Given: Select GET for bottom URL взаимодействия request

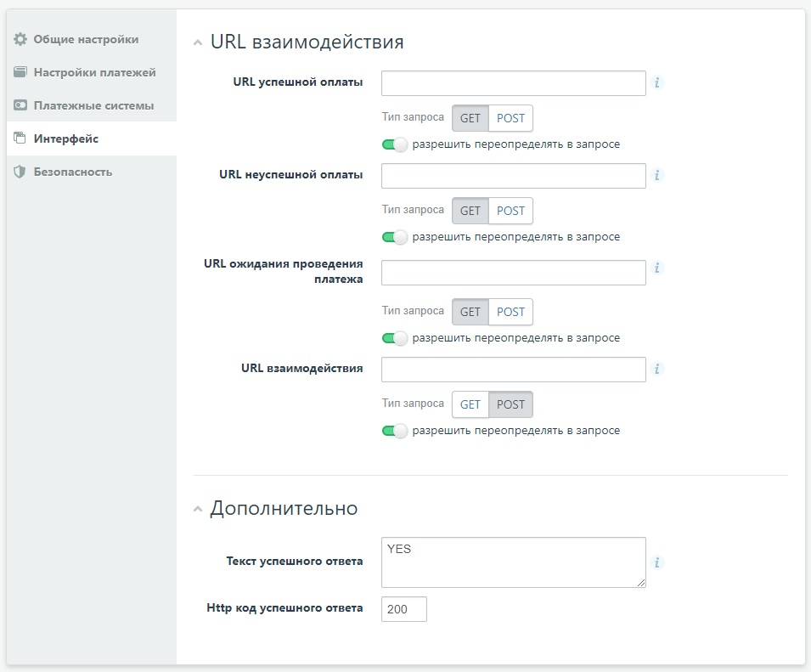Looking at the screenshot, I should 470,404.
